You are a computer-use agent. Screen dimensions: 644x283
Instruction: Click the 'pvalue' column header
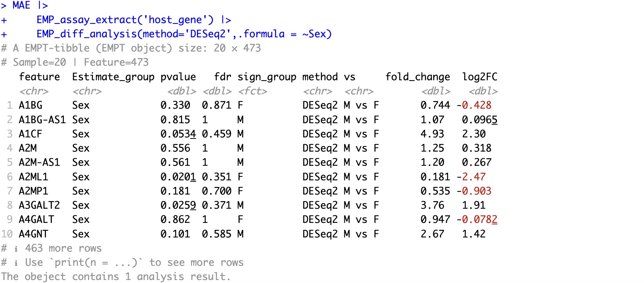(178, 77)
